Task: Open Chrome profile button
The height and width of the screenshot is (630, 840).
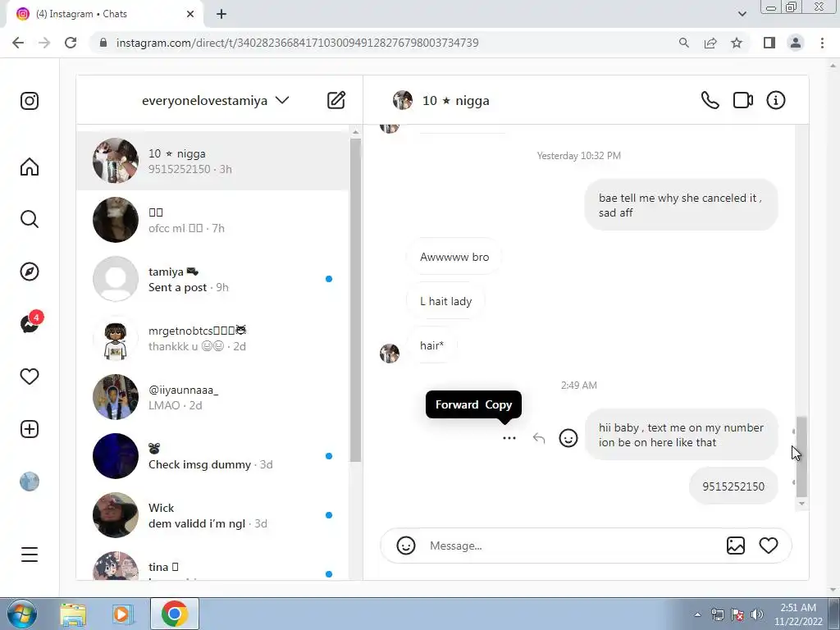Action: point(796,43)
